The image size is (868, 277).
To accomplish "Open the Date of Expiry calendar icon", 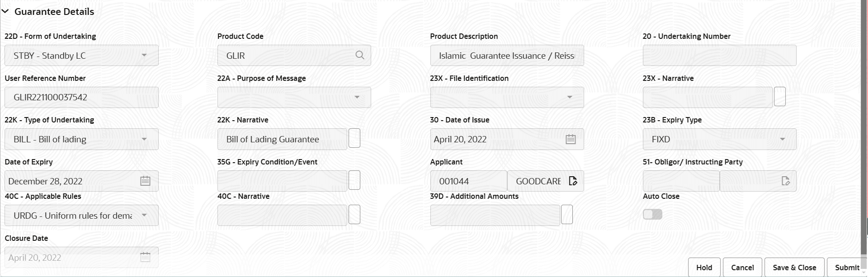I will [145, 181].
